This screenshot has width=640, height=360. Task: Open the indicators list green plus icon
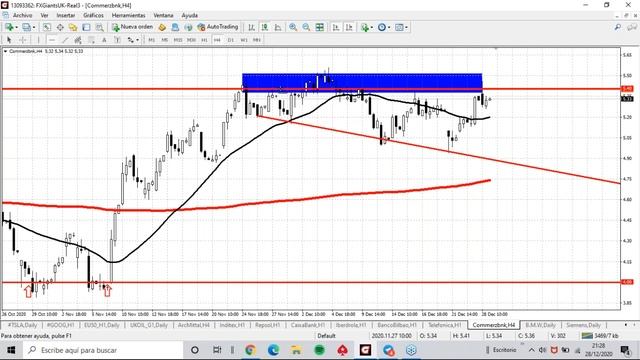364,27
